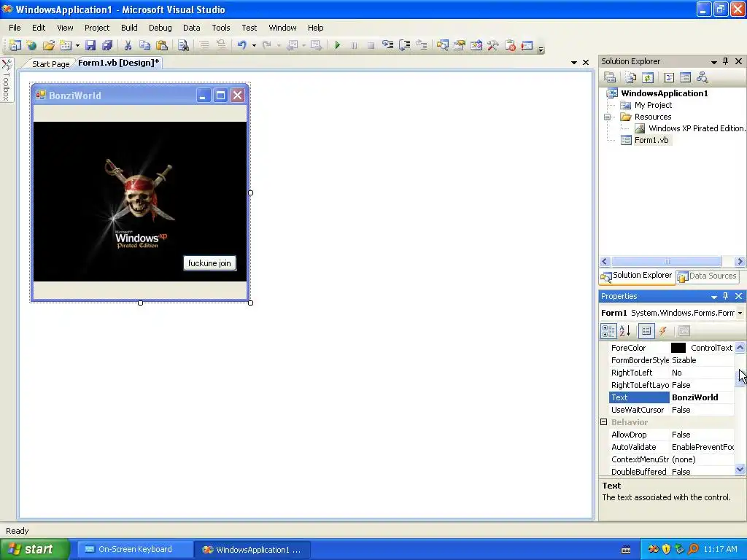Viewport: 747px width, 560px height.
Task: Click the Copy toolbar icon
Action: click(x=144, y=45)
